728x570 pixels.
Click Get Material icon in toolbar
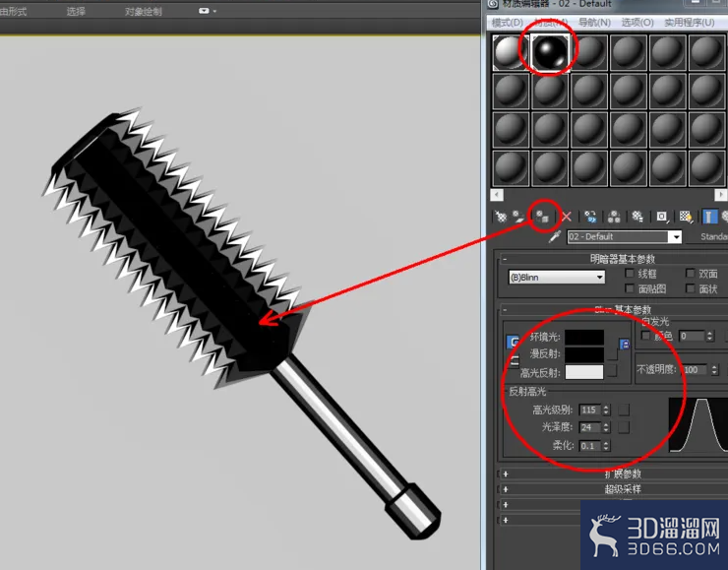click(501, 217)
